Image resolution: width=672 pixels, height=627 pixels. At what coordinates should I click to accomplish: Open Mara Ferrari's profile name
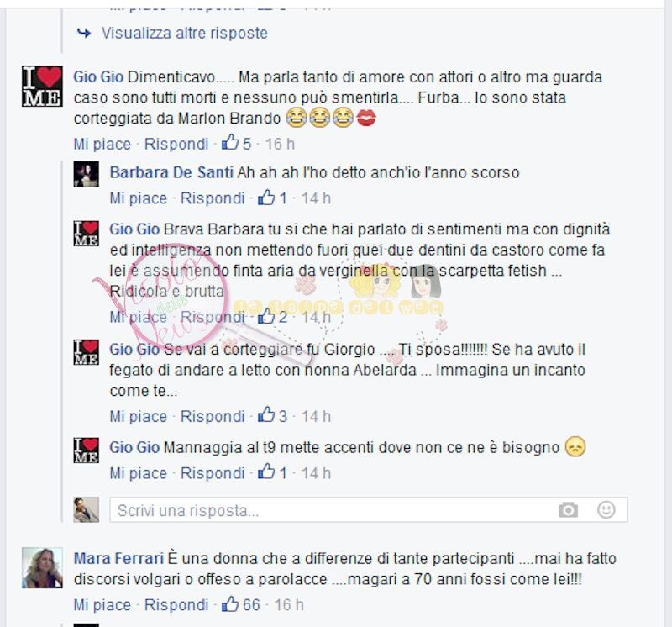(118, 558)
